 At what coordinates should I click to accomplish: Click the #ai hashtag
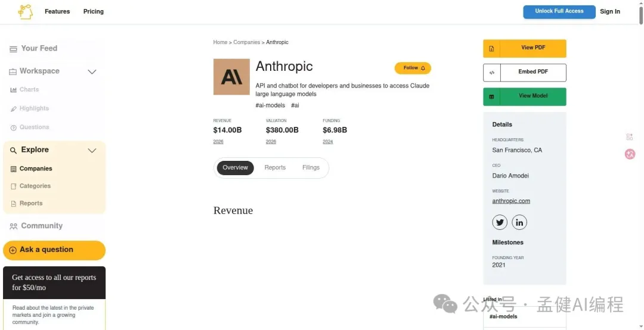(x=295, y=105)
